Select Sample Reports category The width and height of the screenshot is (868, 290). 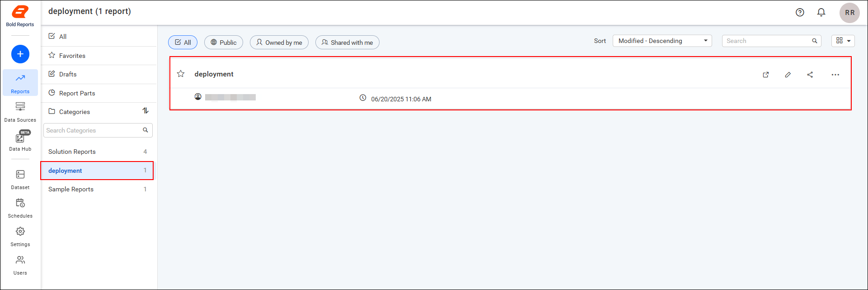click(97, 189)
